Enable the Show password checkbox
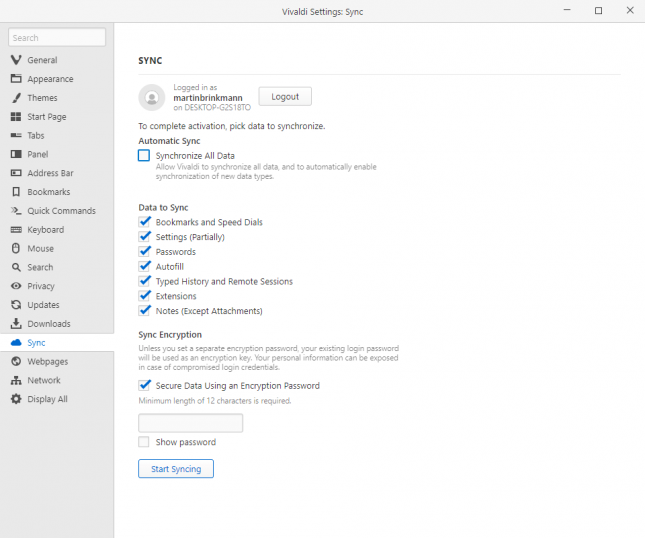This screenshot has height=538, width=645. (144, 442)
